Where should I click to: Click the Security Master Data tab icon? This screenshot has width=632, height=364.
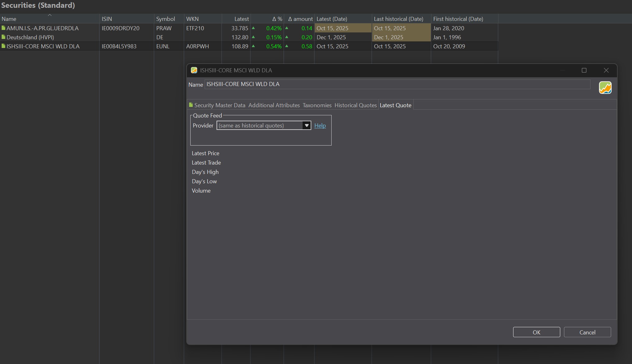(191, 105)
